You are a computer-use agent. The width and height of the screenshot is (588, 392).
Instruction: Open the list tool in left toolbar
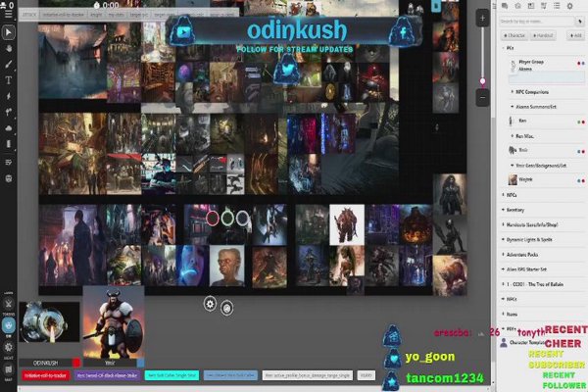tap(8, 162)
